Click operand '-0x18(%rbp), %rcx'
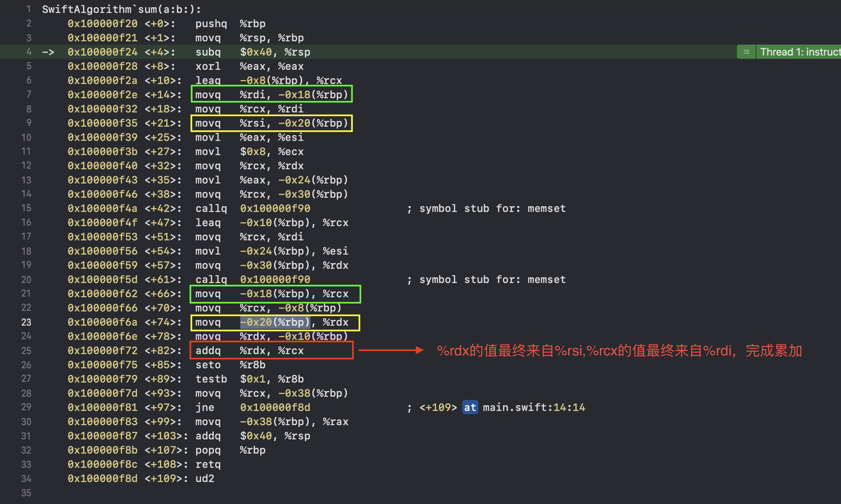Image resolution: width=841 pixels, height=504 pixels. [x=294, y=294]
